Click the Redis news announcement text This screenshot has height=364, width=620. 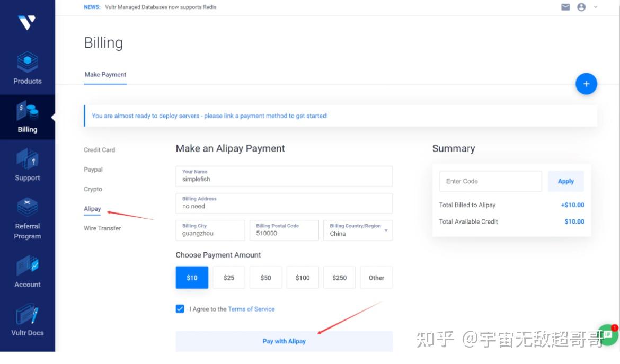point(161,7)
